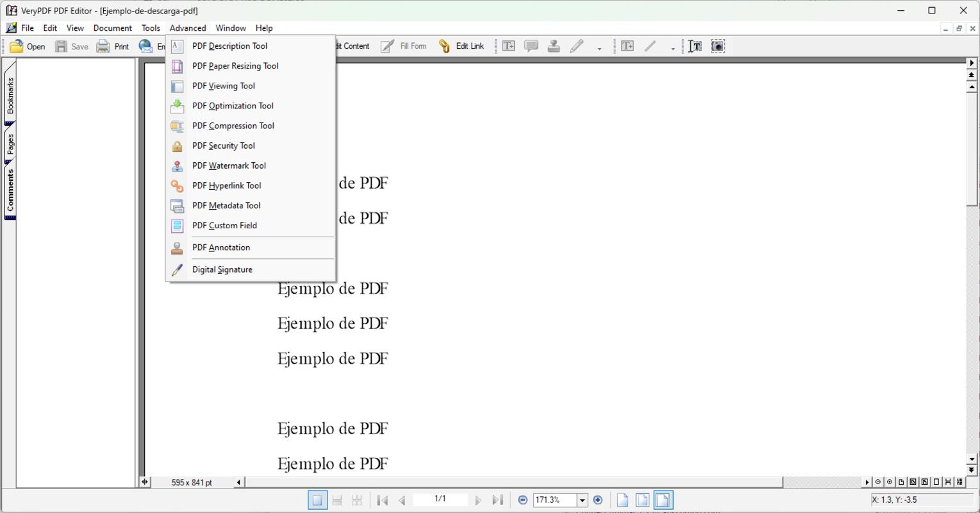Open the Help menu
Screen dimensions: 980x513
[264, 28]
